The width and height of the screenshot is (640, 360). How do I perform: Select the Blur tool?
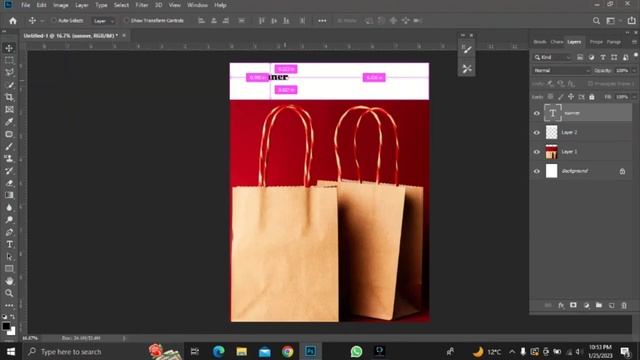[9, 207]
